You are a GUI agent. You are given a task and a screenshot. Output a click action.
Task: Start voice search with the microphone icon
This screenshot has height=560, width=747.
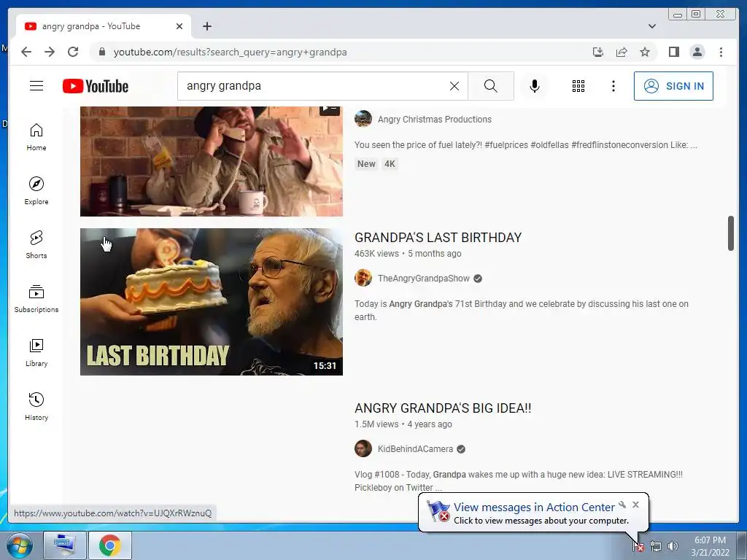(x=535, y=86)
